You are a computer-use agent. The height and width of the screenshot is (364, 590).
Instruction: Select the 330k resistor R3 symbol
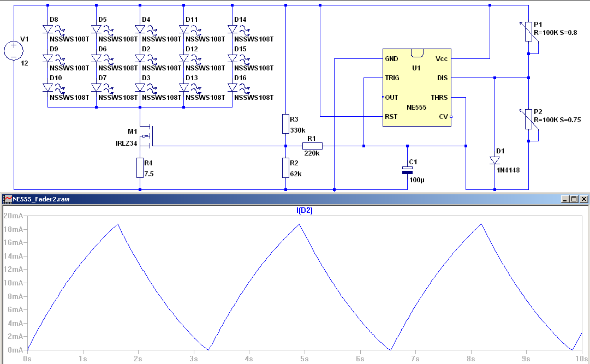[x=285, y=124]
